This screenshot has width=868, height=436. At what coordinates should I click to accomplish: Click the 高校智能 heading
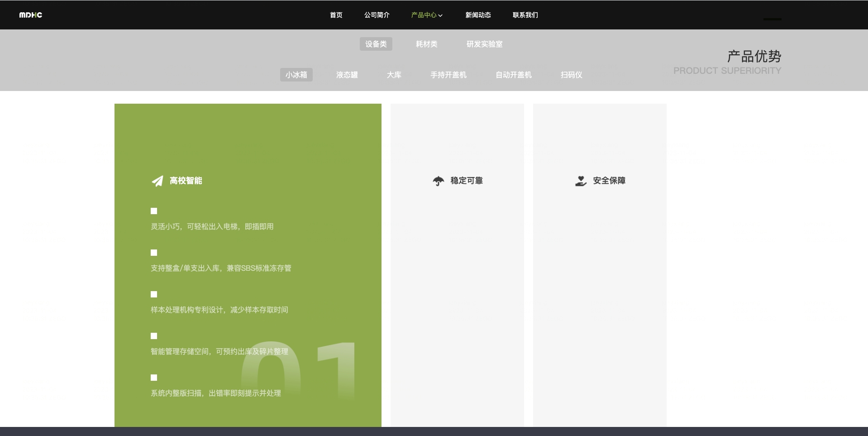tap(186, 181)
